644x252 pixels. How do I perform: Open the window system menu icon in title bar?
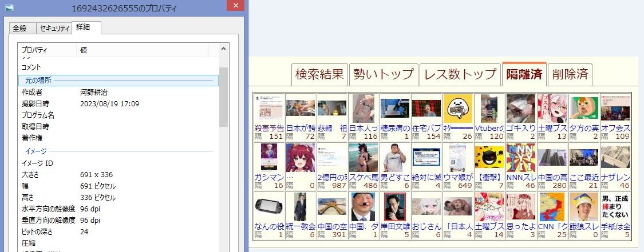point(9,9)
